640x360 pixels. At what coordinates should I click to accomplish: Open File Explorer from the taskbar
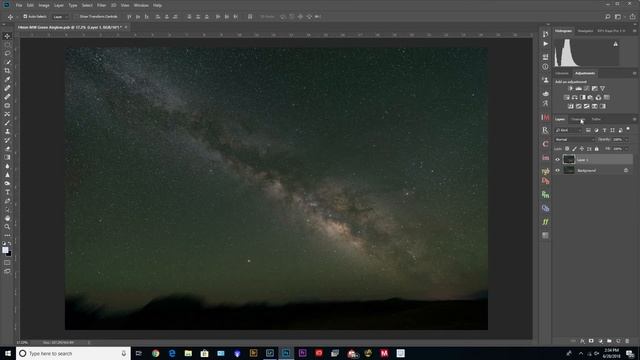tap(188, 353)
